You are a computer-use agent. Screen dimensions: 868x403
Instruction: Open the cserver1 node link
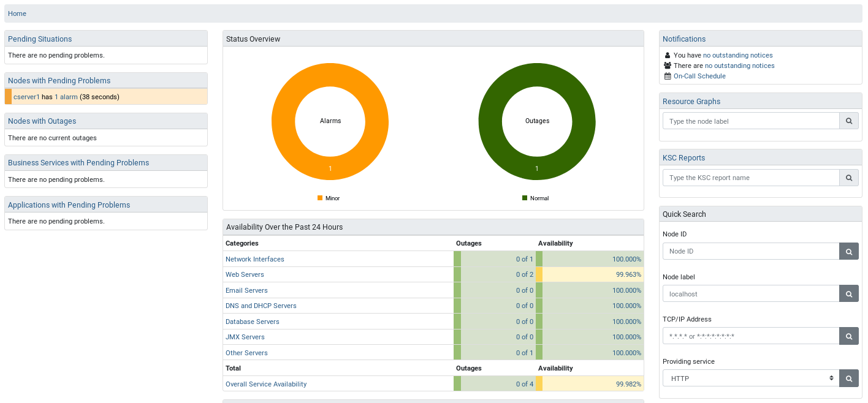pos(26,97)
